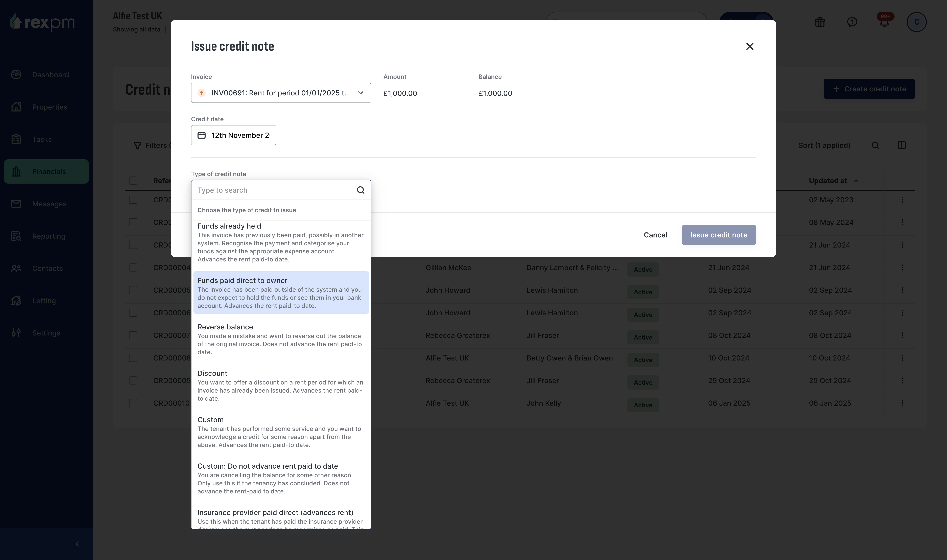Tick the checkbox for CRD00010
Screen dimensions: 947x560
(133, 403)
